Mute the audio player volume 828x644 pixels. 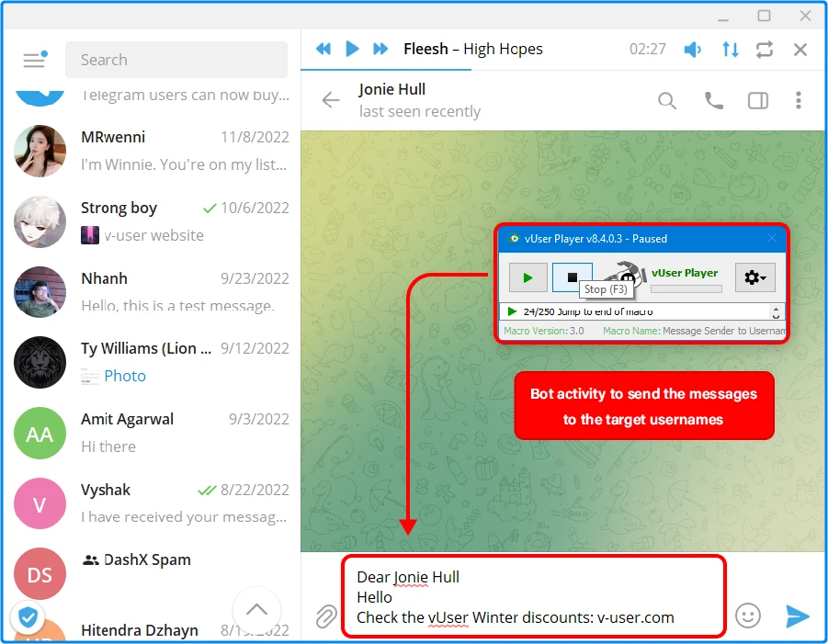[x=692, y=50]
